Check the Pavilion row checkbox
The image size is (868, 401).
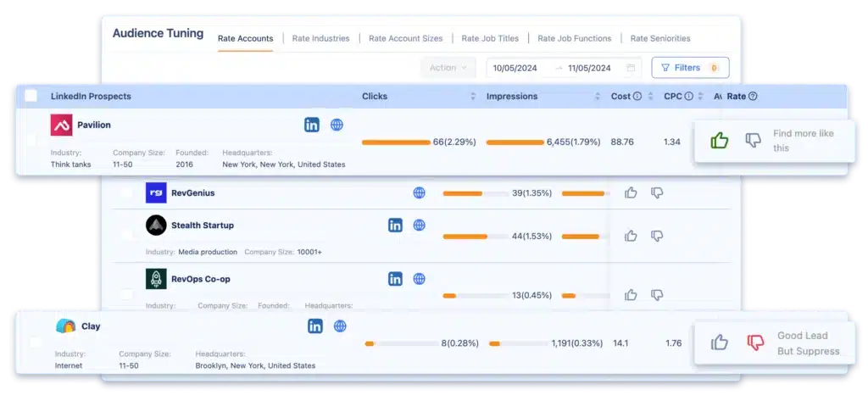pos(32,141)
